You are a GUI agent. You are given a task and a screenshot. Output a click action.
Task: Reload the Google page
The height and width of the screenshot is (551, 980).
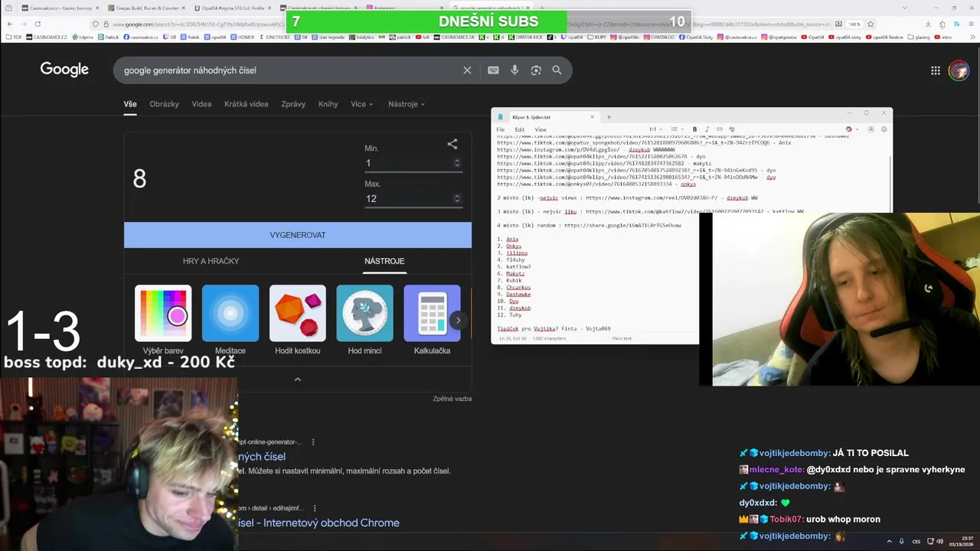click(38, 24)
